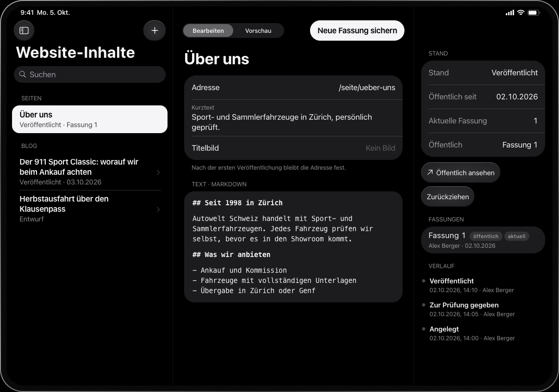Click the Öffentlich seit 02.10.2026 row
The image size is (559, 392).
coord(483,97)
